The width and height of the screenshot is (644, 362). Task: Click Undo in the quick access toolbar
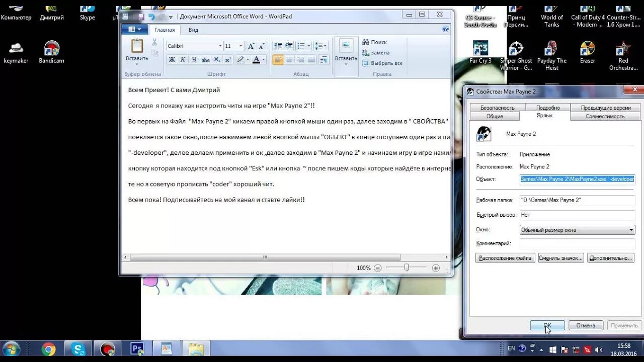coord(151,17)
